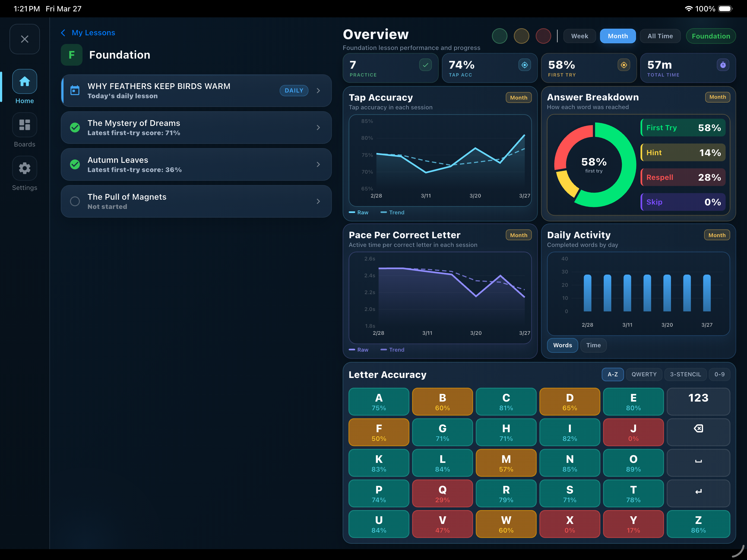Tap the letter J 0% tile

633,432
